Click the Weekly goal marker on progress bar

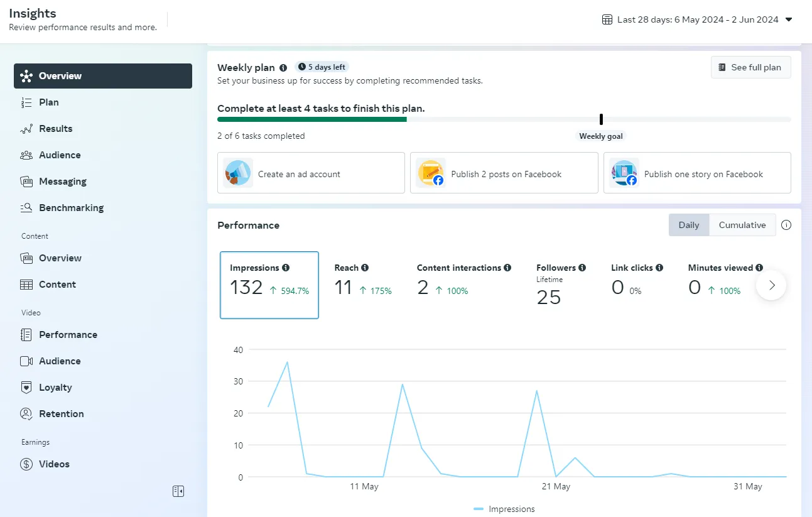point(601,119)
